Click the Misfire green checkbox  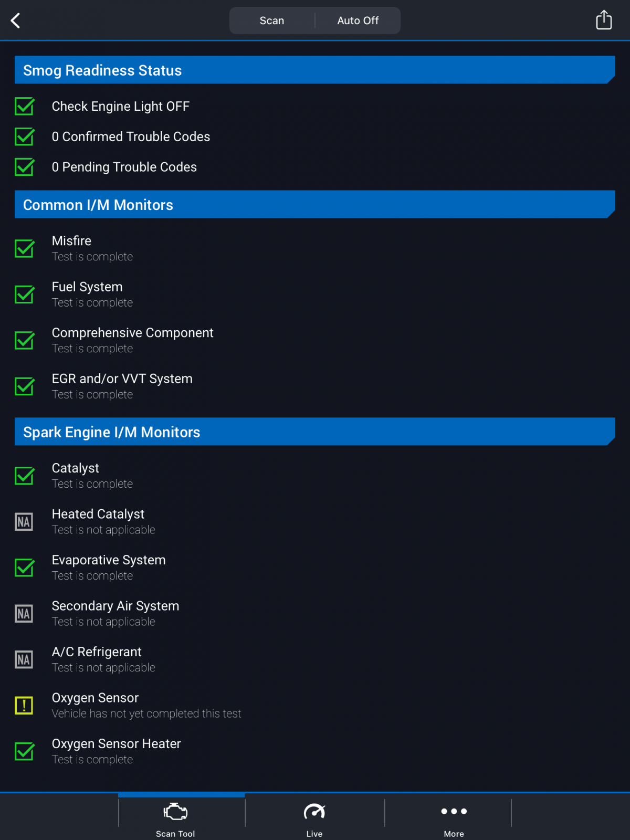tap(25, 248)
